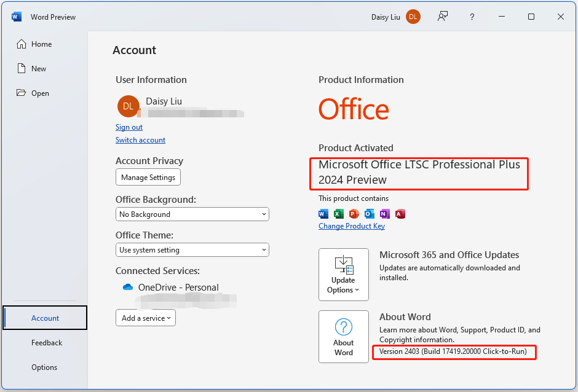Open the Options section in the sidebar
Image resolution: width=578 pixels, height=392 pixels.
pos(44,367)
